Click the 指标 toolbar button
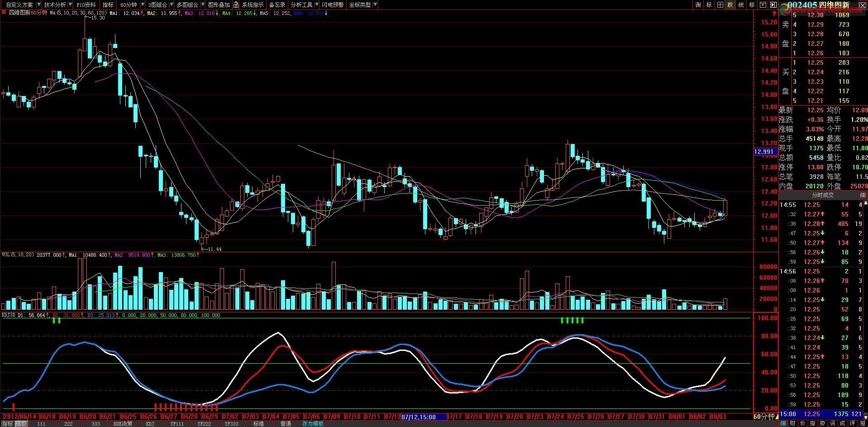Image resolution: width=868 pixels, height=427 pixels. tap(108, 5)
